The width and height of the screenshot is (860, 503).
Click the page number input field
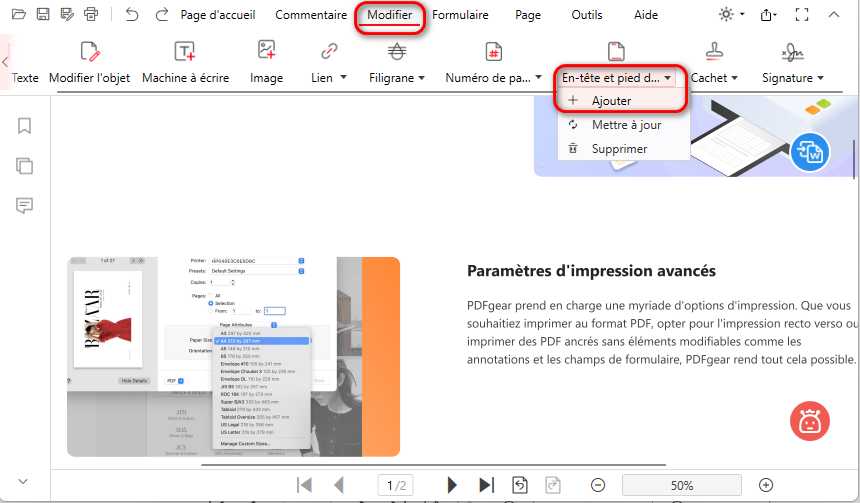[395, 485]
